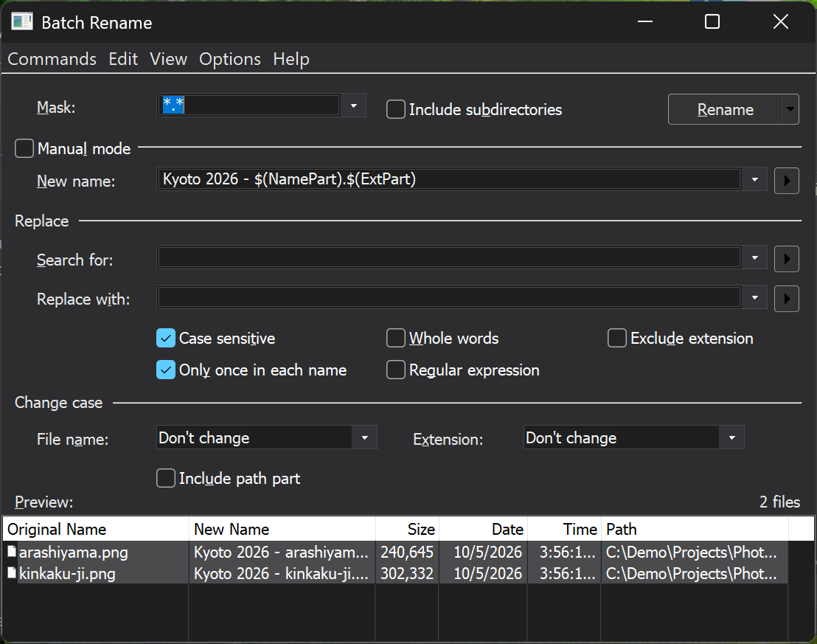
Task: Click date 10/5/2026 in arashiyama.png row
Action: pyautogui.click(x=487, y=552)
